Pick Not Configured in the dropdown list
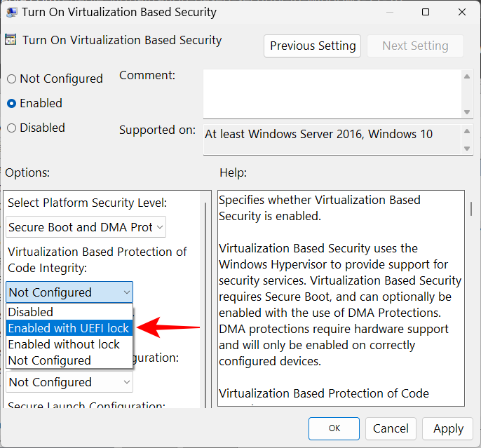 click(50, 360)
